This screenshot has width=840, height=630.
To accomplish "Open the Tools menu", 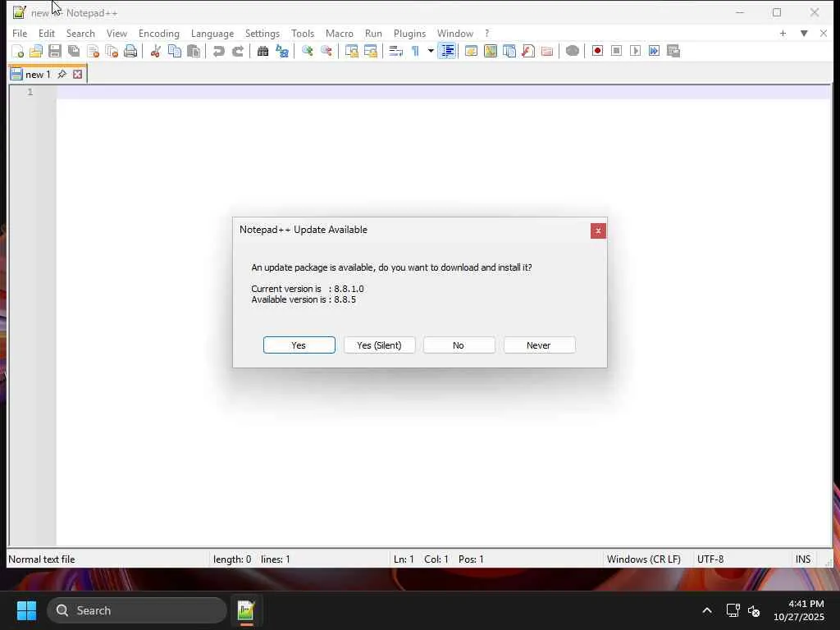I will [x=303, y=33].
